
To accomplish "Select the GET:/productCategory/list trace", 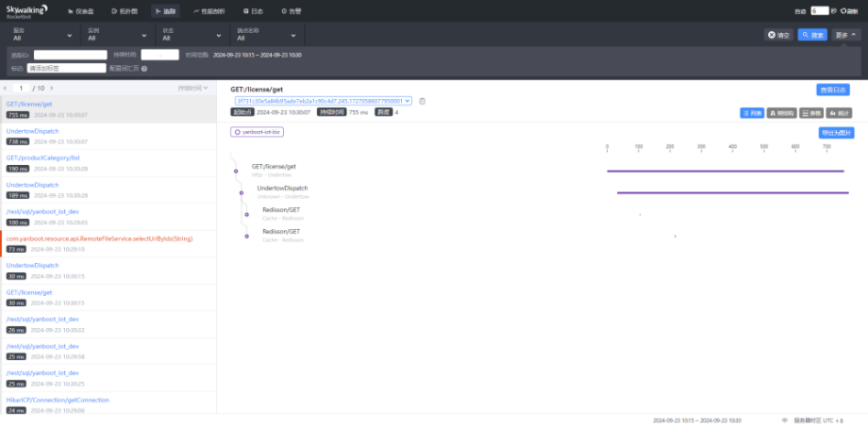I will pyautogui.click(x=108, y=163).
